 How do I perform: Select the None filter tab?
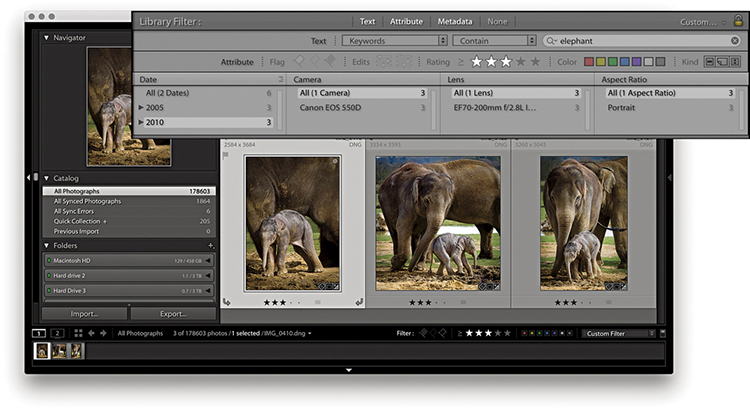pos(497,21)
